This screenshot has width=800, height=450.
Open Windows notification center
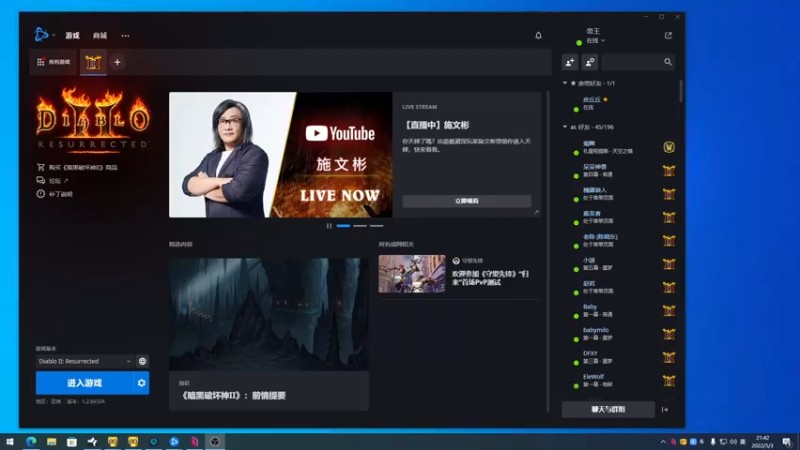(786, 442)
